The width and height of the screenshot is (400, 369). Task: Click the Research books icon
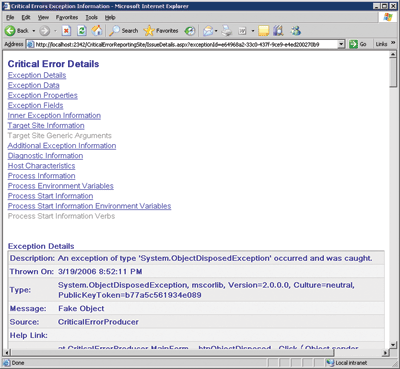point(278,31)
